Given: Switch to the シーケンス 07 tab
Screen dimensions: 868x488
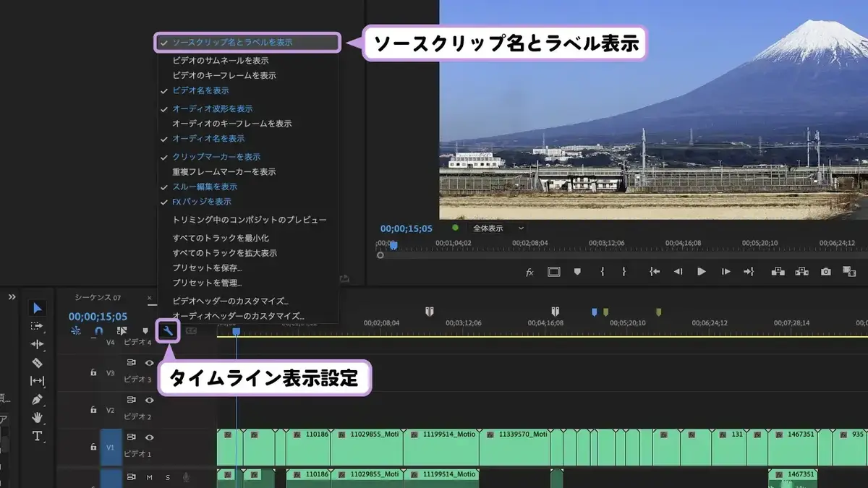Looking at the screenshot, I should [x=98, y=297].
